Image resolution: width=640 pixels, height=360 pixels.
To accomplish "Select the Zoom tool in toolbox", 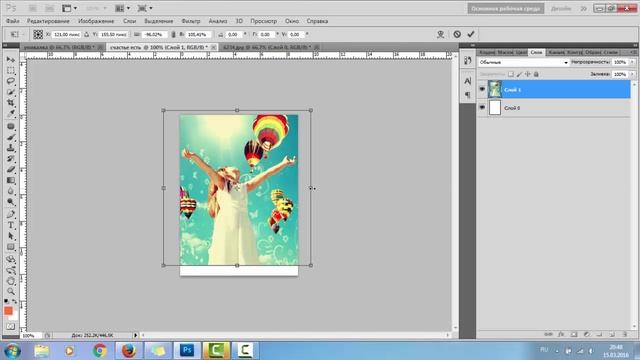I will [11, 291].
